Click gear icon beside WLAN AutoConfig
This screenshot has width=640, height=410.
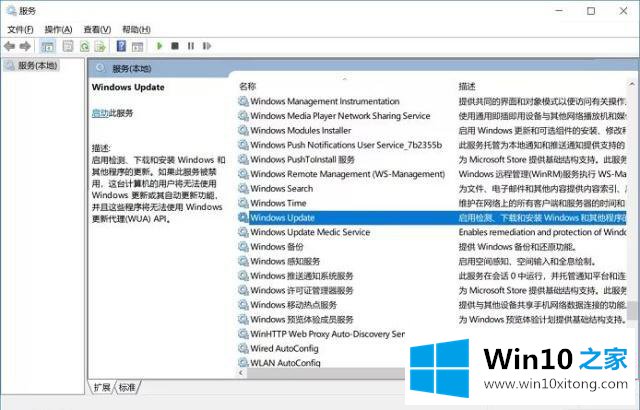(243, 363)
